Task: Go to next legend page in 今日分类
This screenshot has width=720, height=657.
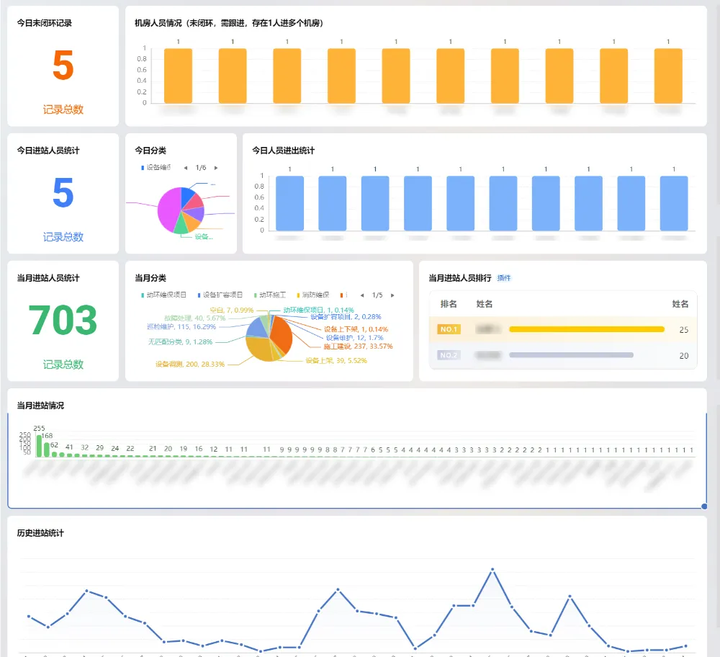Action: [x=216, y=168]
